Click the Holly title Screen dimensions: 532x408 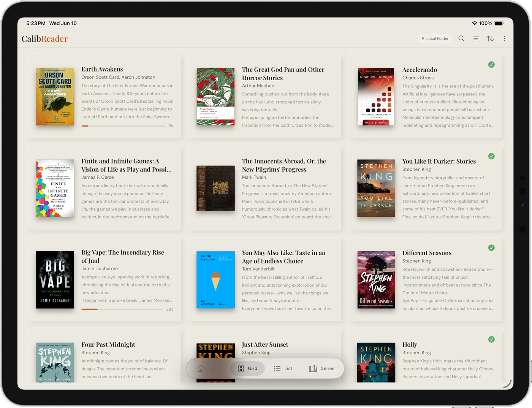[x=410, y=344]
